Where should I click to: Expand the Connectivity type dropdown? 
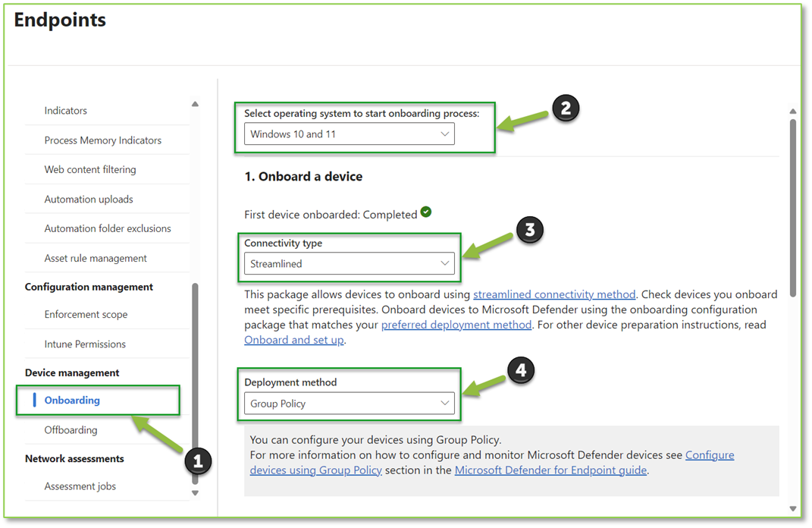pyautogui.click(x=348, y=263)
